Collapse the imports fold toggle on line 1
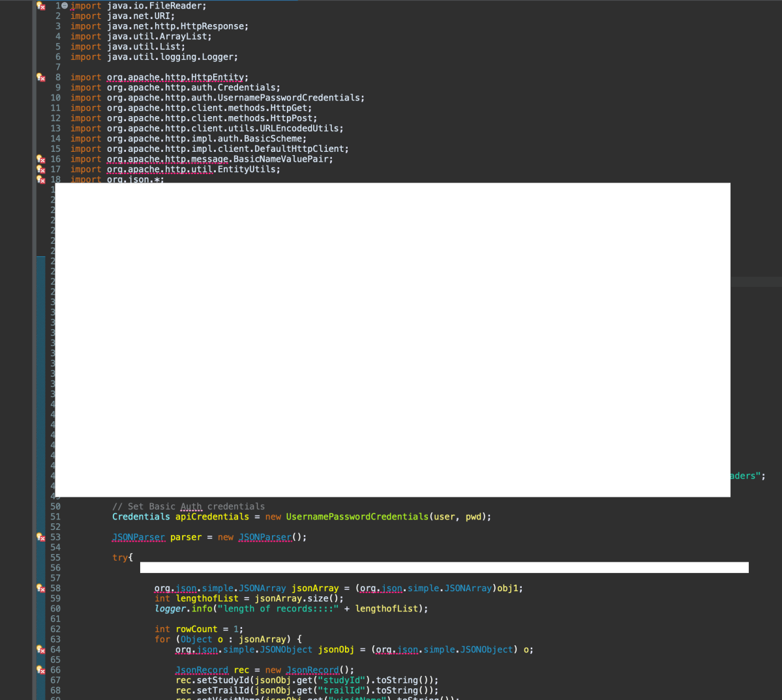This screenshot has height=700, width=782. click(x=65, y=6)
